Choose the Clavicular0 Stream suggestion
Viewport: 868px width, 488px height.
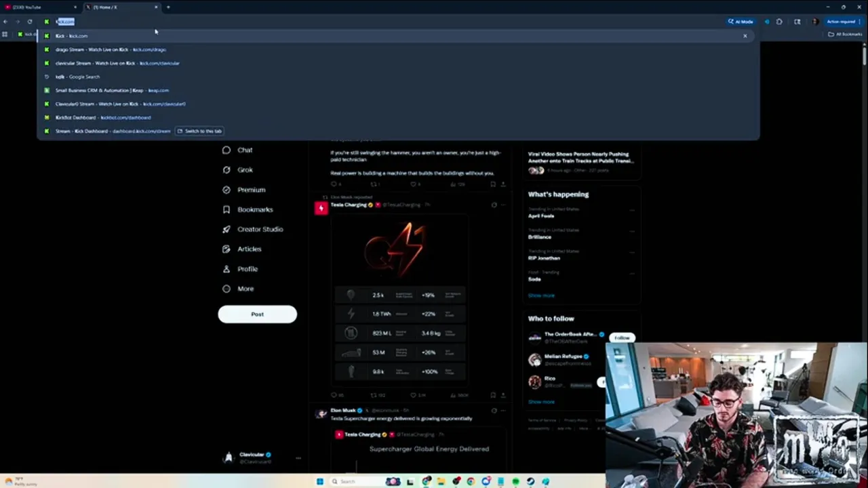pos(398,104)
